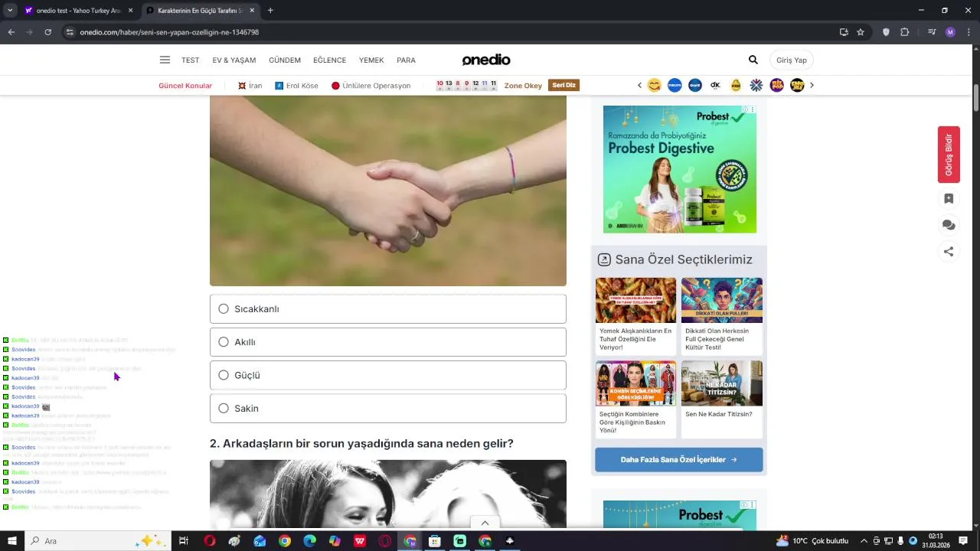Click the bookmark-add icon on right sidebar

949,199
